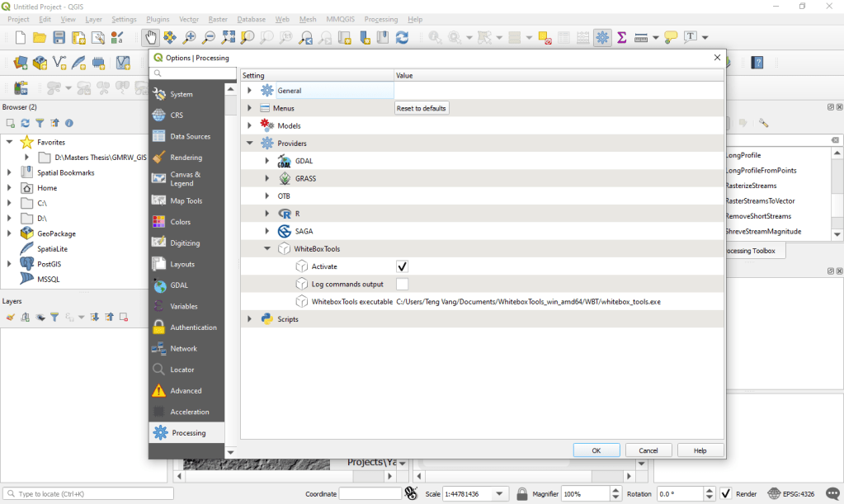This screenshot has height=504, width=844.
Task: Expand the Scripts settings group
Action: (249, 319)
